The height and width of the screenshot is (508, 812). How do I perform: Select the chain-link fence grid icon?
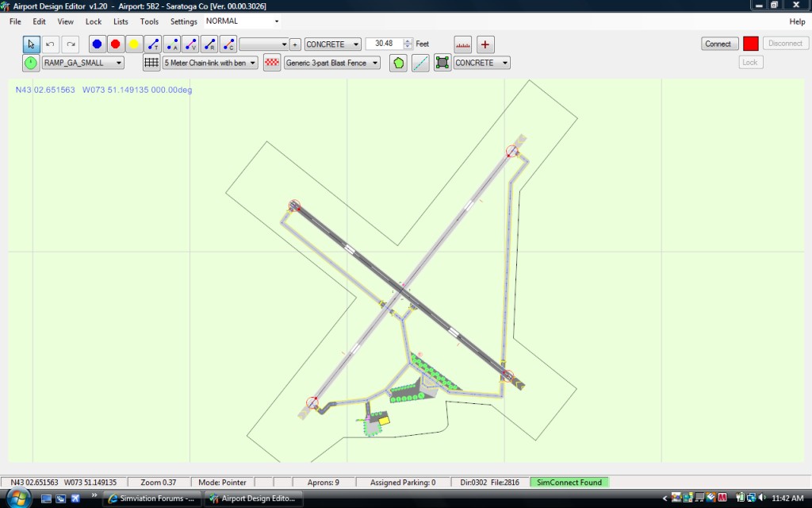tap(151, 63)
